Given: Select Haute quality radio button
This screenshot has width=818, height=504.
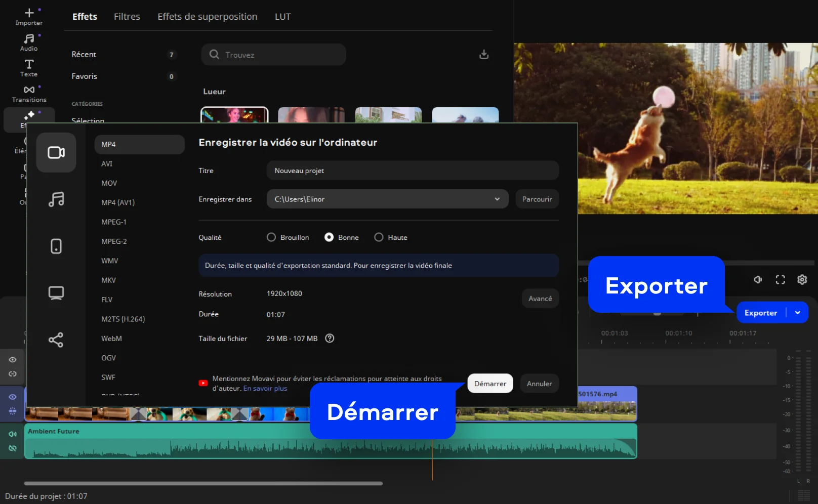Looking at the screenshot, I should [379, 237].
